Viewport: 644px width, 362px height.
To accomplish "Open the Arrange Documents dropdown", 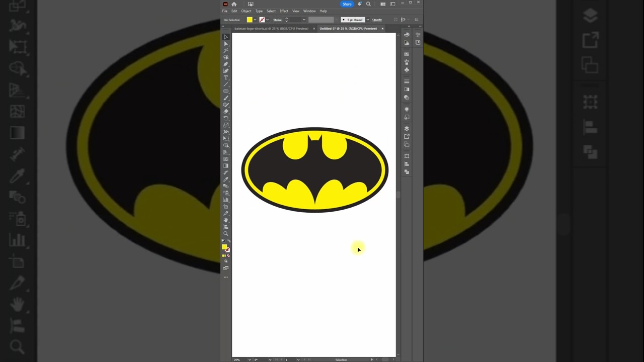I will point(383,4).
